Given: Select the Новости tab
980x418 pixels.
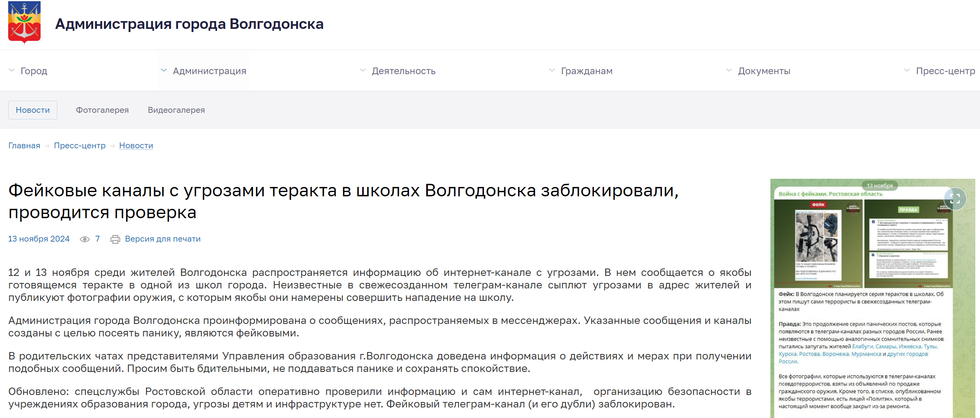Looking at the screenshot, I should click(33, 110).
